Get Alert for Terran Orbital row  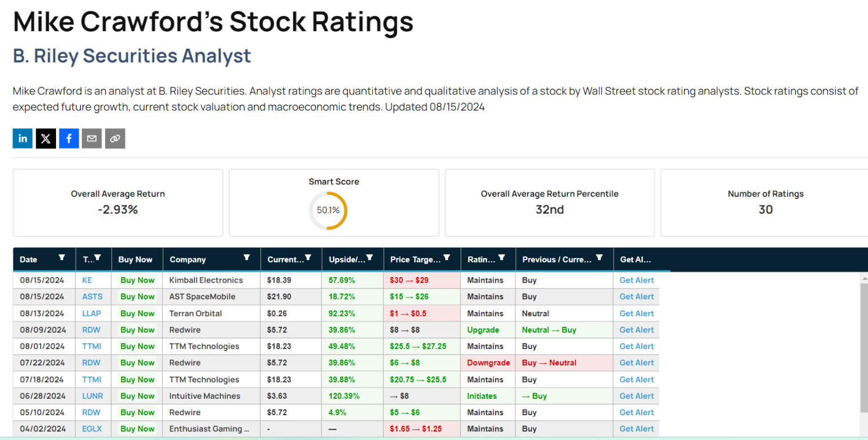(636, 313)
